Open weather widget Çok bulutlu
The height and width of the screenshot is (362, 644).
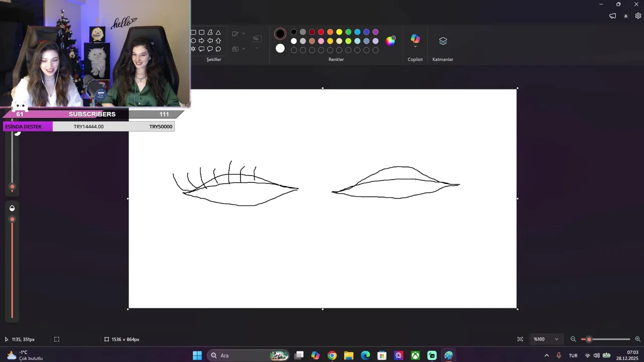point(25,355)
